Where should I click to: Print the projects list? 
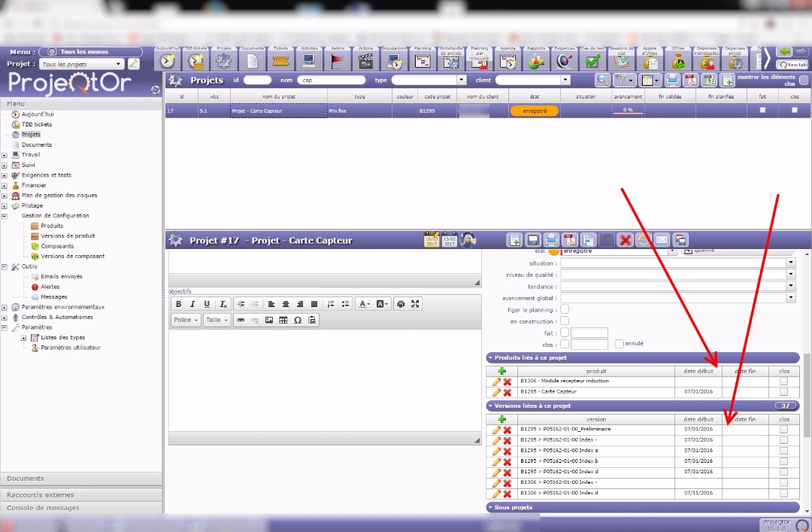coord(672,81)
